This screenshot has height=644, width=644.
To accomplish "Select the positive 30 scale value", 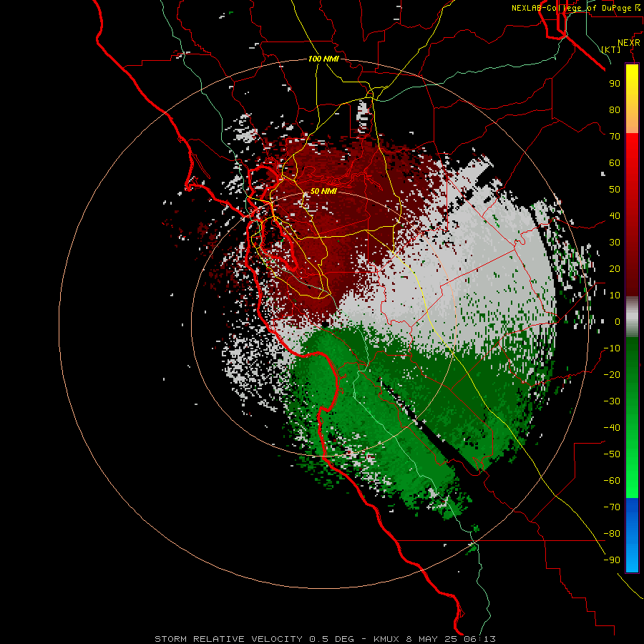I will pyautogui.click(x=615, y=243).
